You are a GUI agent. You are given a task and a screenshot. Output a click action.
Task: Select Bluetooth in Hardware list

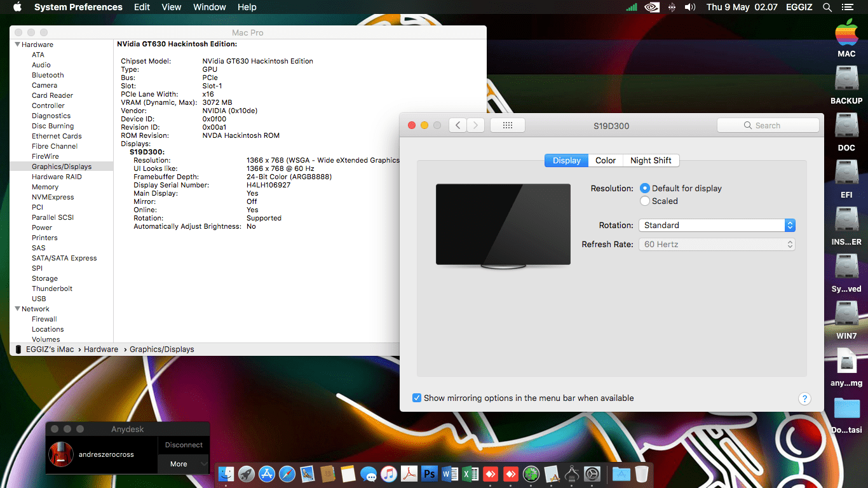[x=48, y=75]
